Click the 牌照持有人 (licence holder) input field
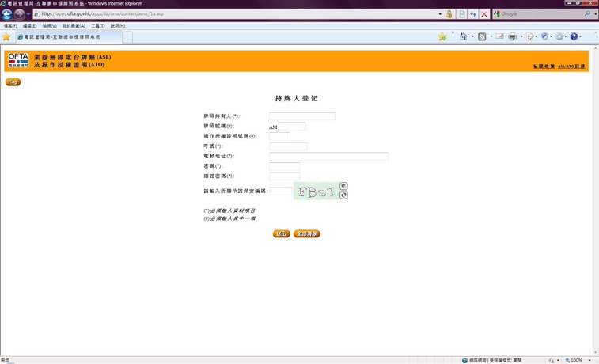Image resolution: width=599 pixels, height=364 pixels. 301,116
